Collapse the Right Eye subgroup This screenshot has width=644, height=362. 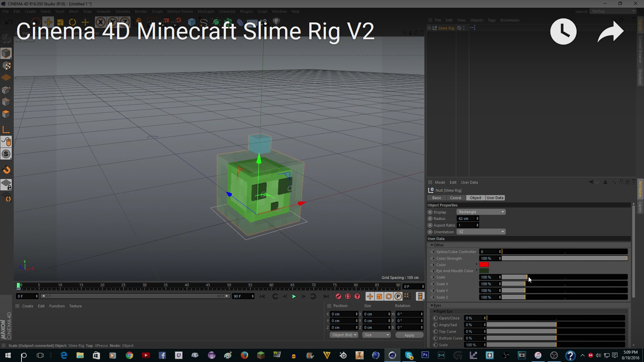point(434,311)
